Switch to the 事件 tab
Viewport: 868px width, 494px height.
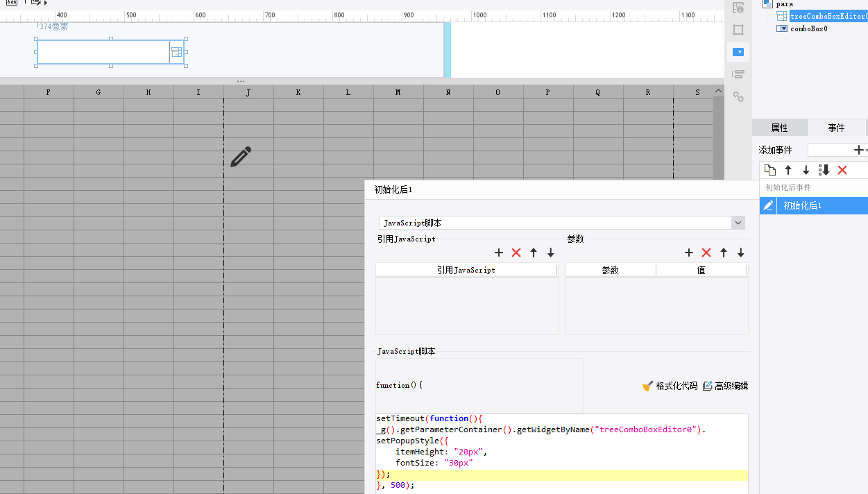pyautogui.click(x=837, y=128)
